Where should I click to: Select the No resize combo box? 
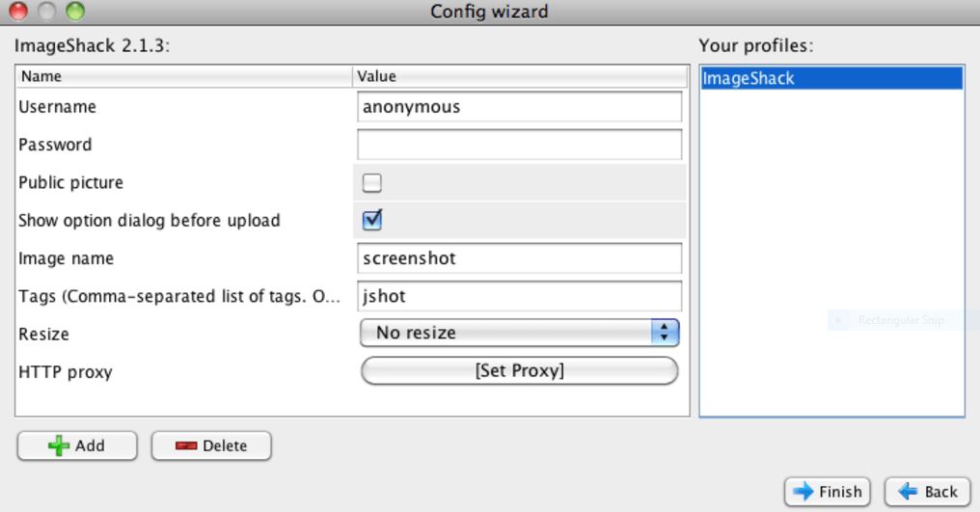[x=519, y=333]
